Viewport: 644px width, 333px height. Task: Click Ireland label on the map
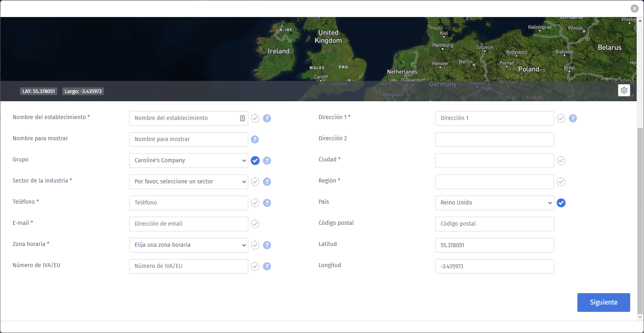279,51
